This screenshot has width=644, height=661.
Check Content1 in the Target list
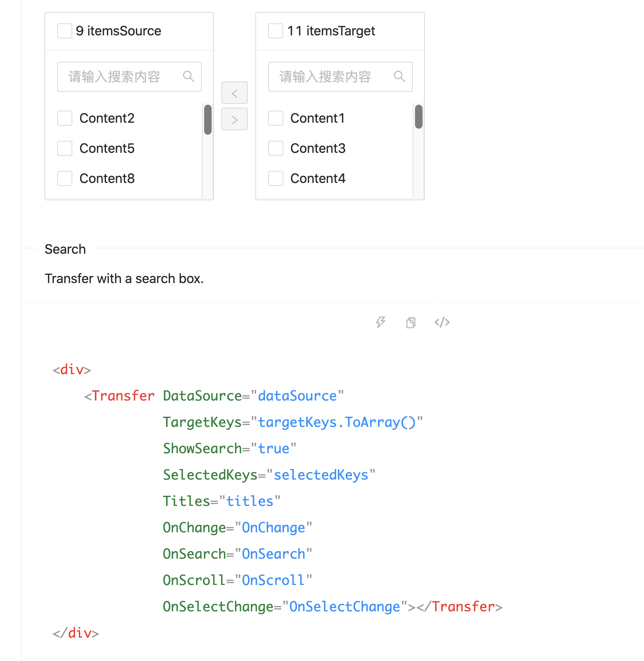coord(275,118)
